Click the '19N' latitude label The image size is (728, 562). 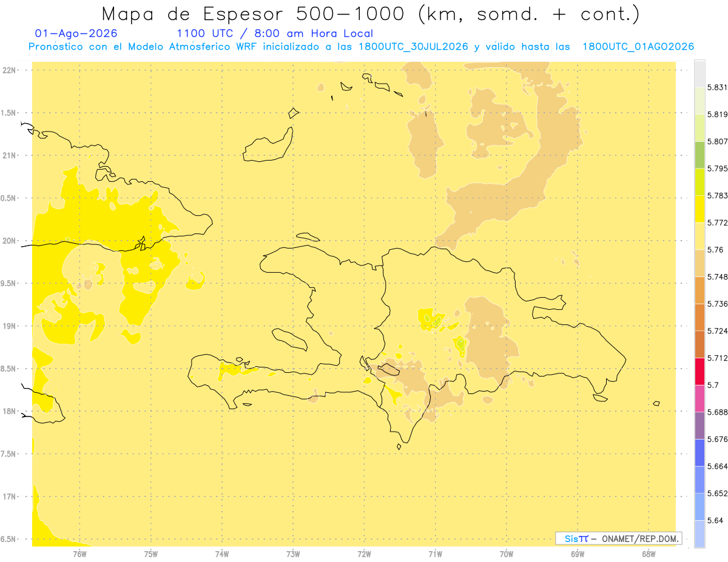9,326
